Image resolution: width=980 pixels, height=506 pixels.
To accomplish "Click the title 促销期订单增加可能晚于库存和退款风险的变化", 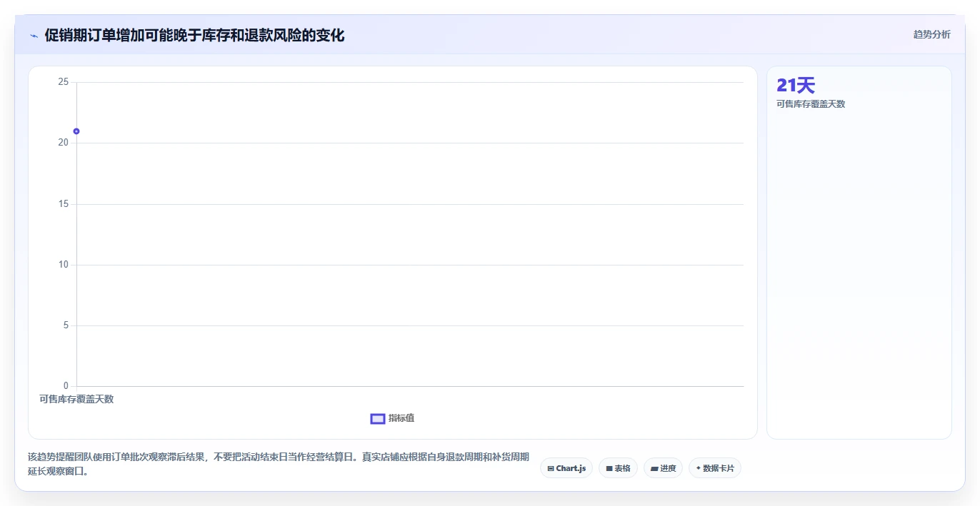I will [x=194, y=35].
